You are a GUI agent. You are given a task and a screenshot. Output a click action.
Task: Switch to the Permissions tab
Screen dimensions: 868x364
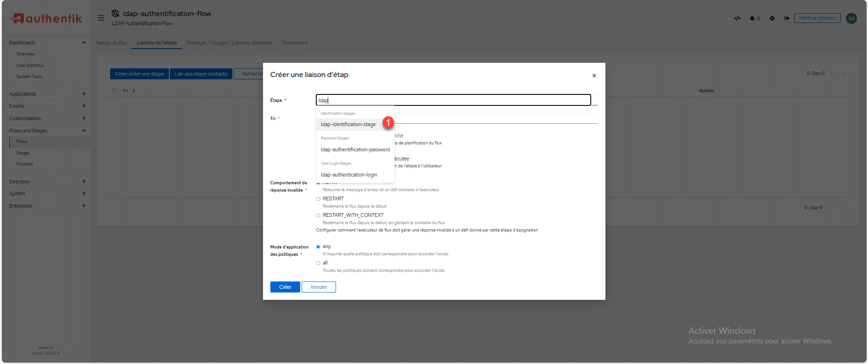[x=295, y=43]
